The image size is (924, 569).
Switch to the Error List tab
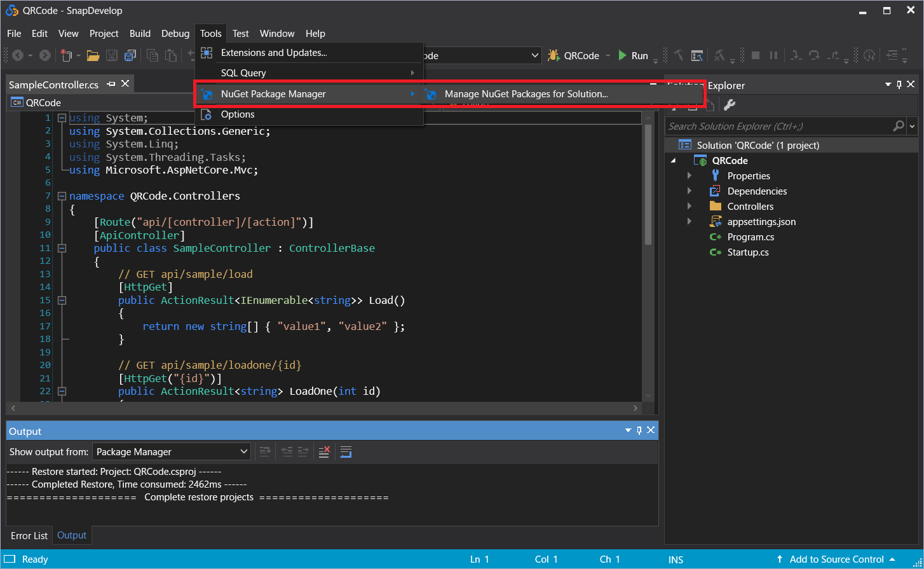(x=28, y=535)
